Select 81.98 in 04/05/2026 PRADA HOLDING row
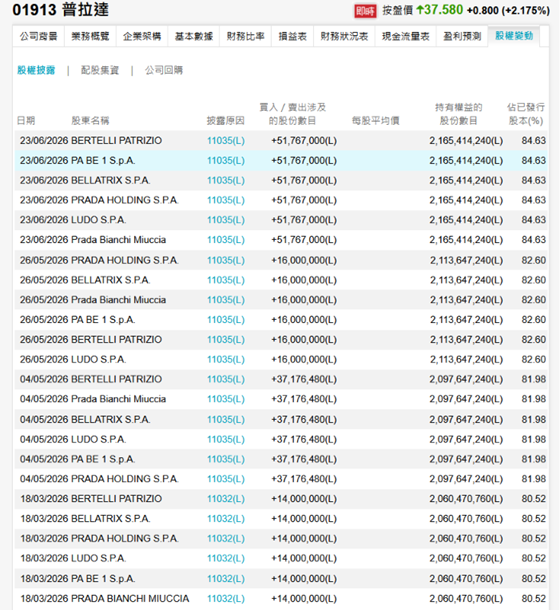Viewport: 560px width, 610px height. pyautogui.click(x=534, y=479)
